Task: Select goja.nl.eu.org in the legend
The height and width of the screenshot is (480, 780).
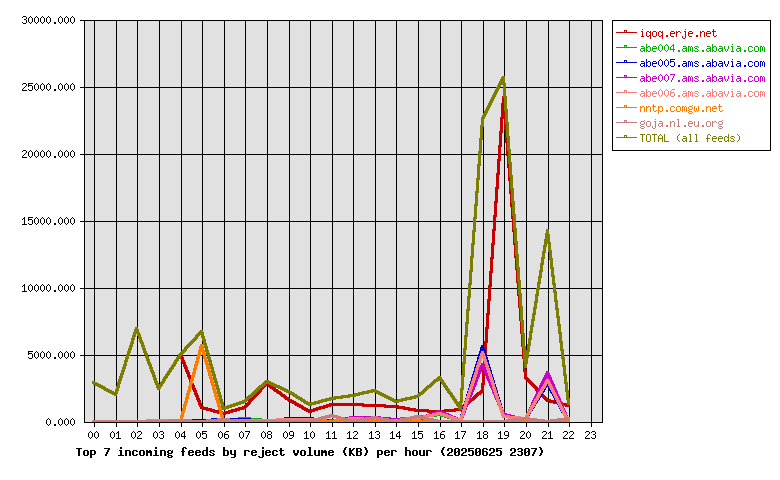Action: coord(681,123)
